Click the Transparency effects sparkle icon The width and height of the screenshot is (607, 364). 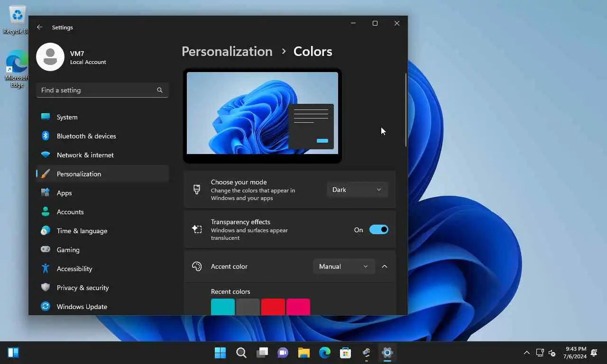click(197, 229)
